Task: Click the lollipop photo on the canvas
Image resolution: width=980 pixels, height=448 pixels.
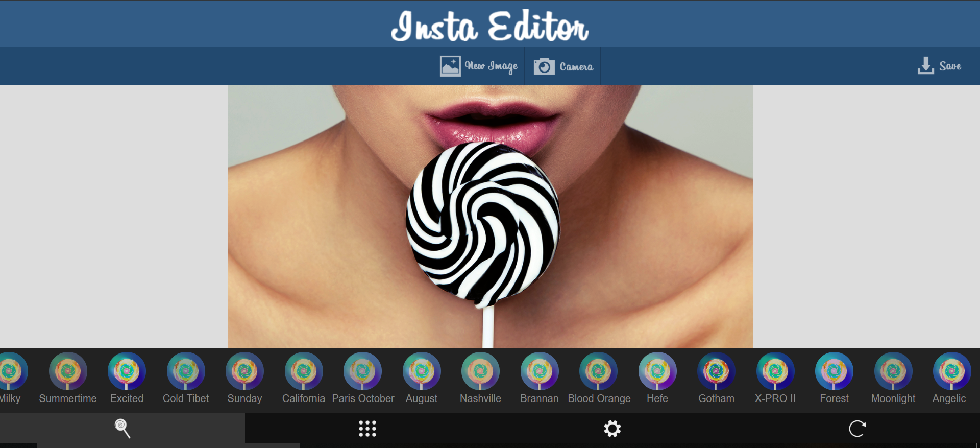Action: point(490,217)
